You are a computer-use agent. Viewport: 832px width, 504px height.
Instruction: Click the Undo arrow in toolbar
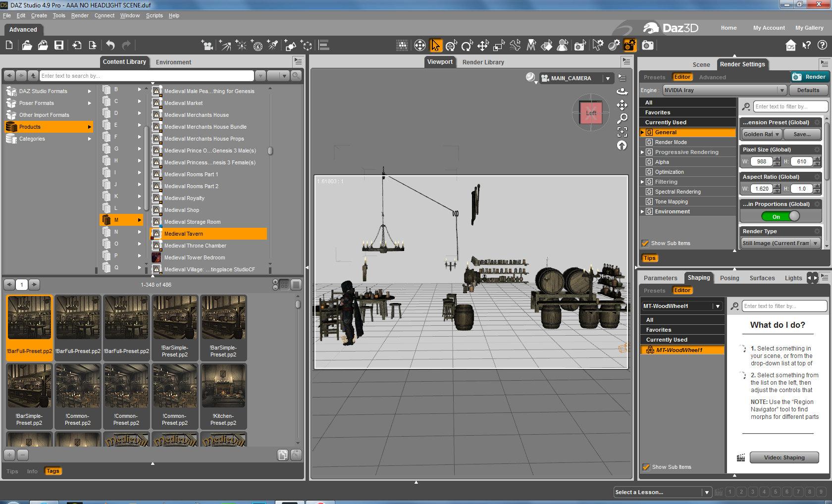pyautogui.click(x=110, y=46)
